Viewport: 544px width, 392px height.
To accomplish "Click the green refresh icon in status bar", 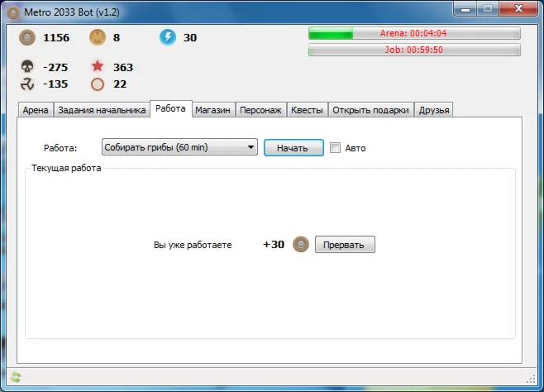I will point(16,377).
